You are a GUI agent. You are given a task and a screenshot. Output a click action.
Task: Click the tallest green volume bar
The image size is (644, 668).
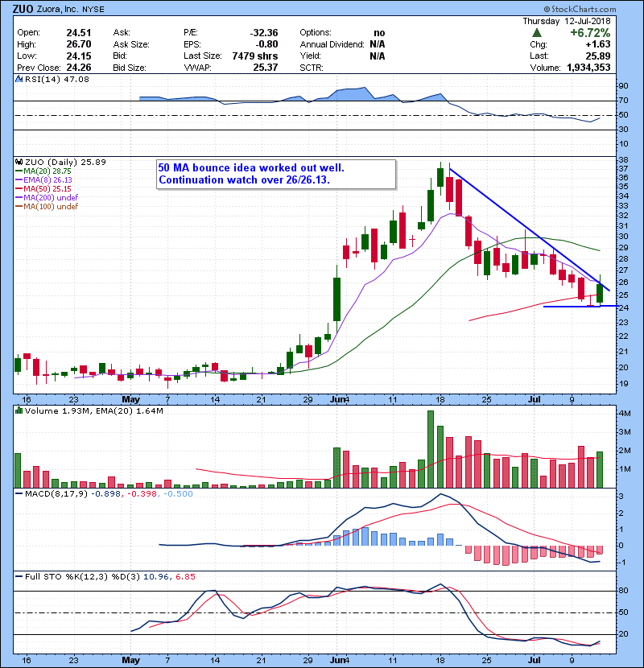click(x=431, y=449)
